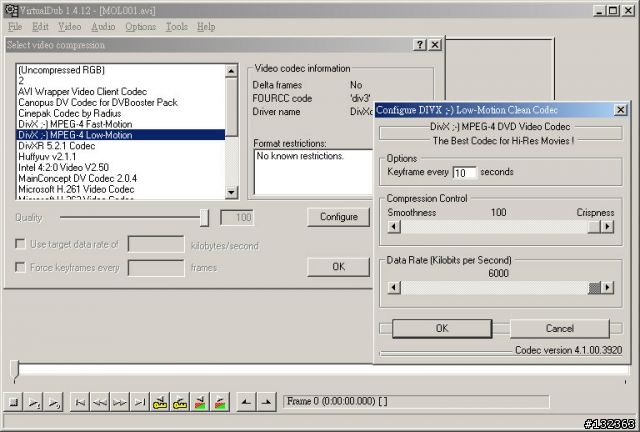The image size is (640, 432).
Task: Close the Select video compression dialog
Action: (x=435, y=45)
